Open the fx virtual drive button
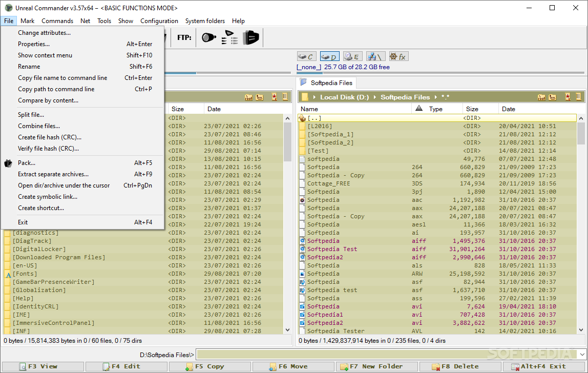588x373 pixels. click(x=398, y=57)
